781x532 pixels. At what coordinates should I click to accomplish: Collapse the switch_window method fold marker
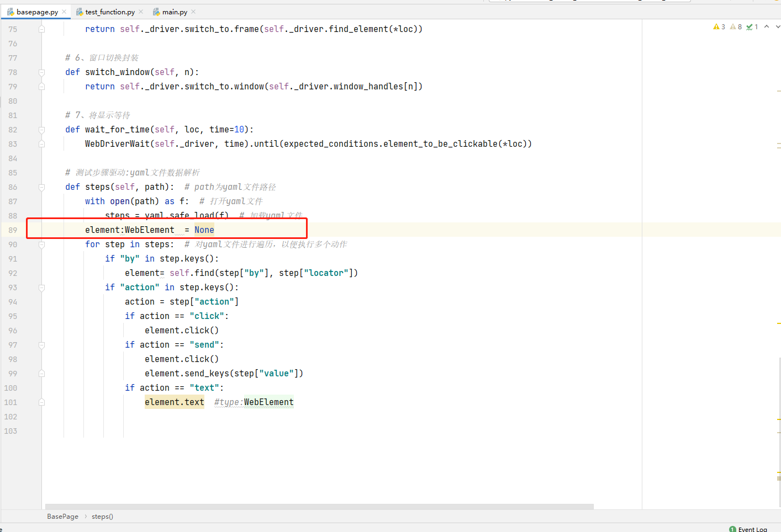[x=41, y=72]
